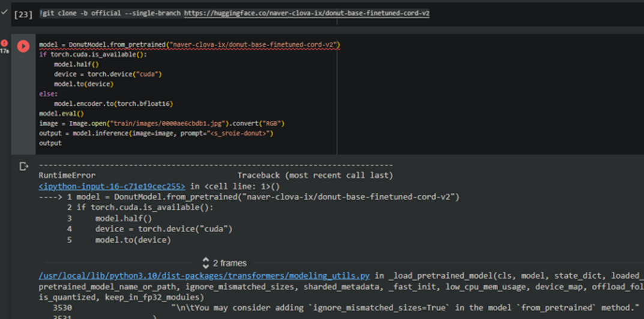Expand the 2 frames traceback section
This screenshot has width=644, height=319.
click(224, 263)
